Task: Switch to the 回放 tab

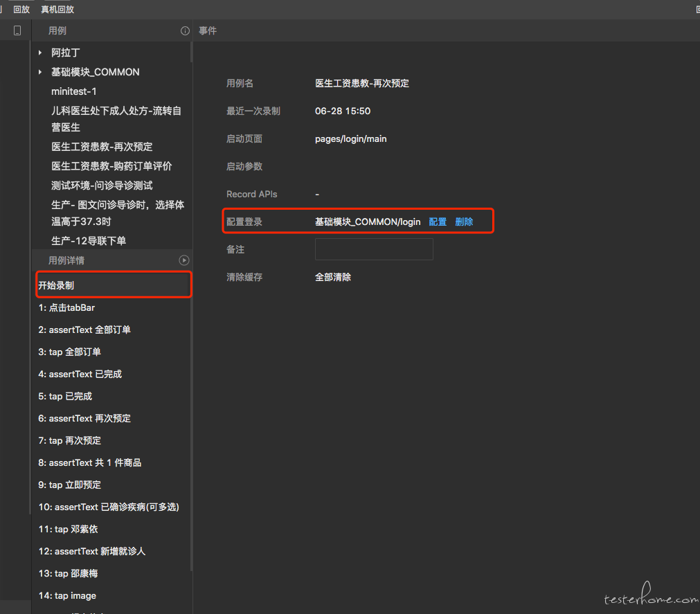Action: [21, 10]
